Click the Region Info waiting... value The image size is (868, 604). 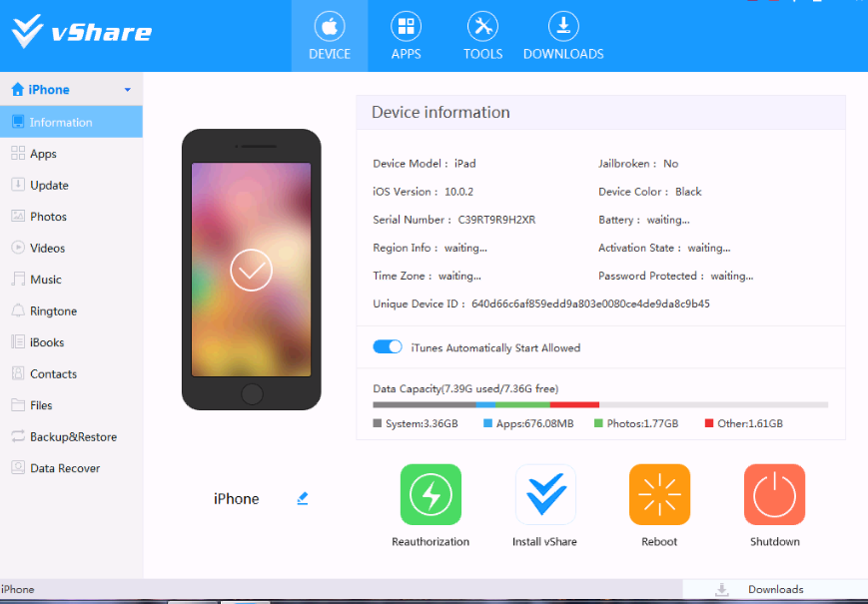(465, 248)
